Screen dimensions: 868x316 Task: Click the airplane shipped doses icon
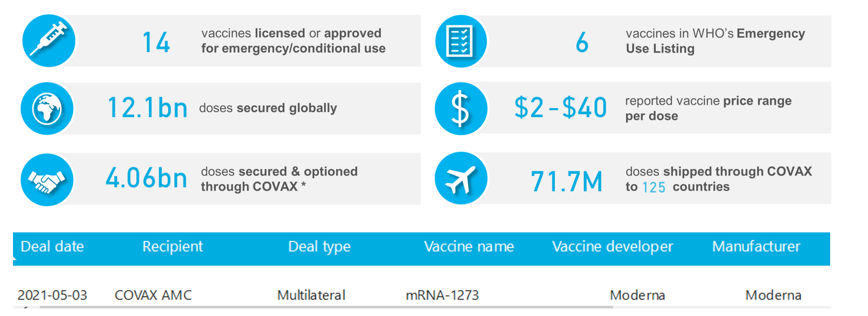(461, 179)
